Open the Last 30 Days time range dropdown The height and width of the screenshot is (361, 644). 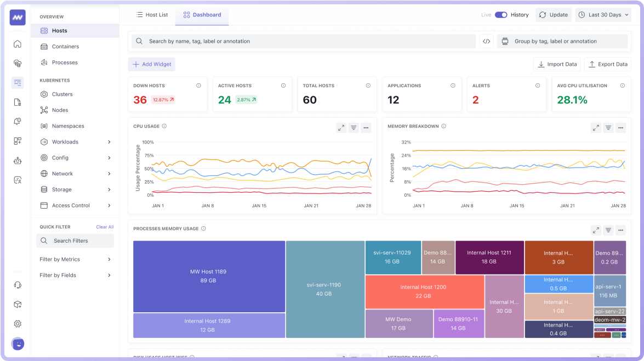[603, 15]
